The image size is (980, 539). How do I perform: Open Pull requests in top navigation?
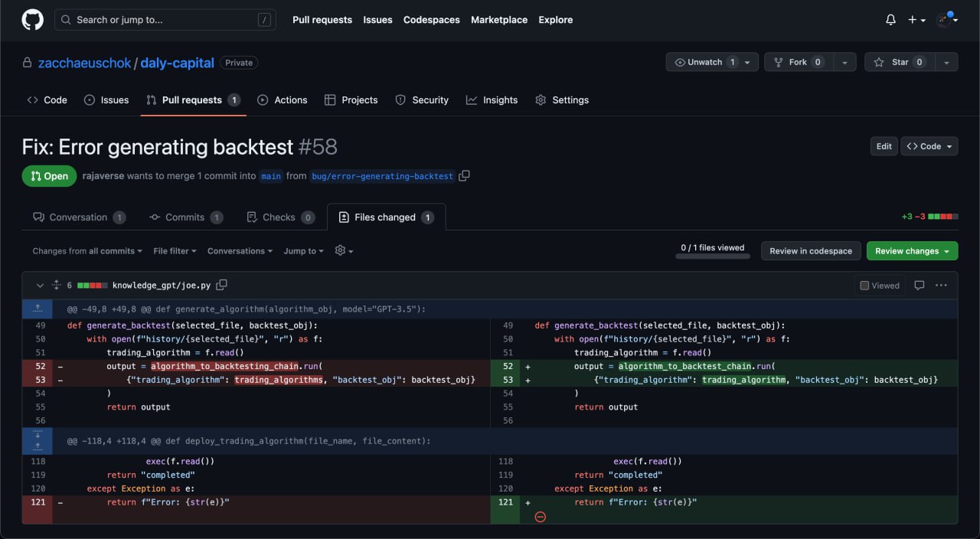[x=322, y=20]
